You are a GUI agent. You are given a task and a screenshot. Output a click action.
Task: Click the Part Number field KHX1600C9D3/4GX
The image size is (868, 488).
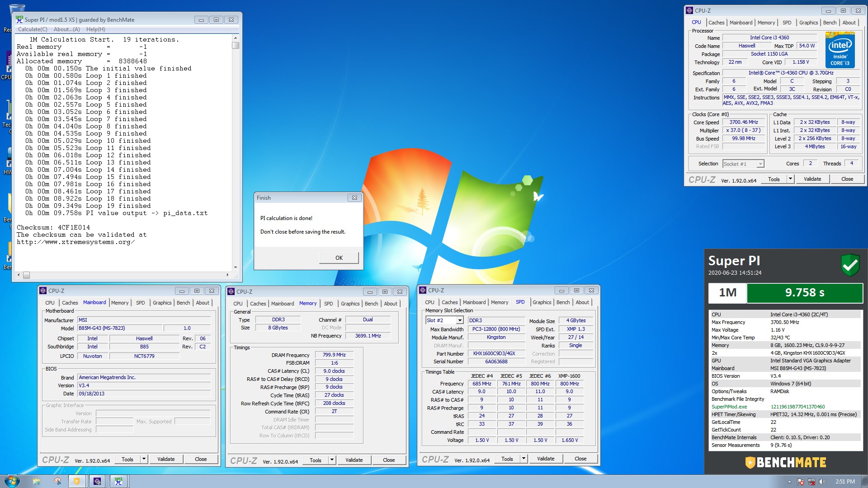click(x=496, y=353)
